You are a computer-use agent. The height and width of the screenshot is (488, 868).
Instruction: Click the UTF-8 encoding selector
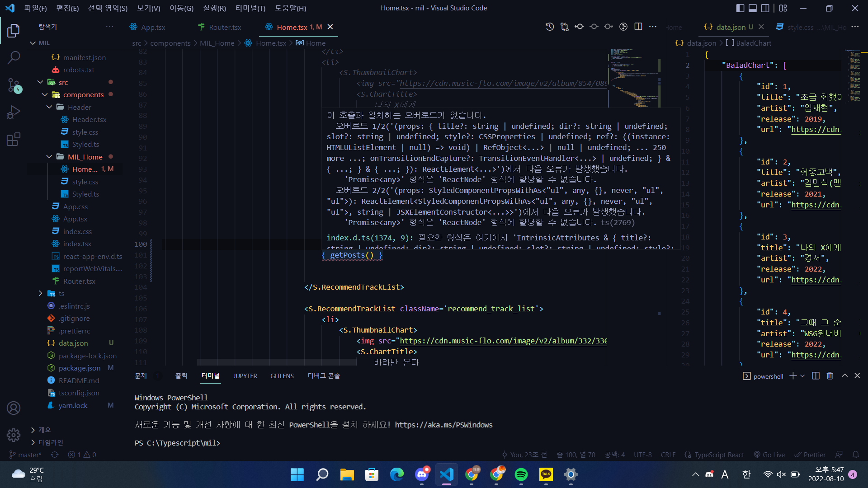642,455
